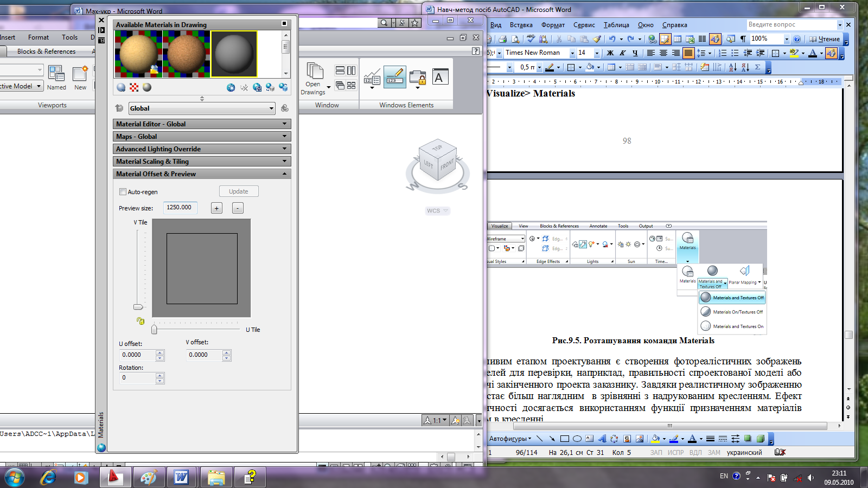Expand Advanced Lighting Override section
Screen dimensions: 868x488
pyautogui.click(x=202, y=149)
